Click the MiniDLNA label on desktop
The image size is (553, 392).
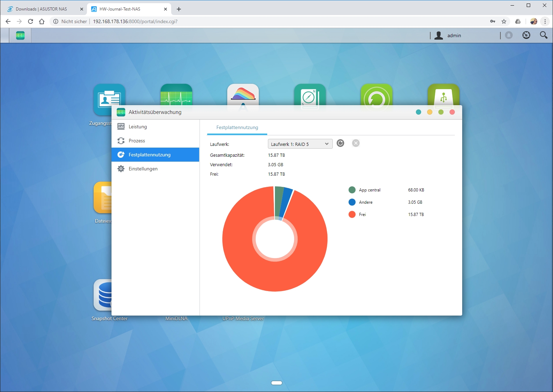click(176, 318)
